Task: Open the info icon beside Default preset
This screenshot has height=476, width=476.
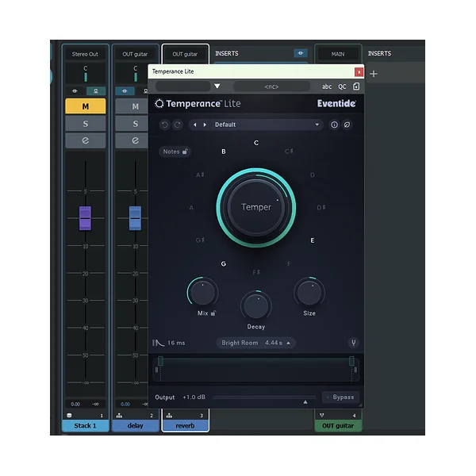Action: point(334,125)
